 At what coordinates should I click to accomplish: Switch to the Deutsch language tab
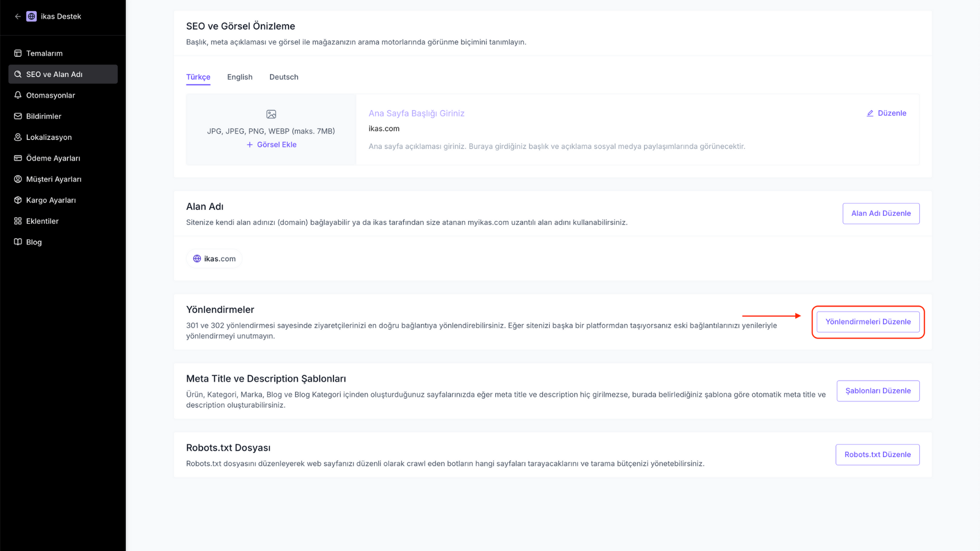click(x=284, y=77)
